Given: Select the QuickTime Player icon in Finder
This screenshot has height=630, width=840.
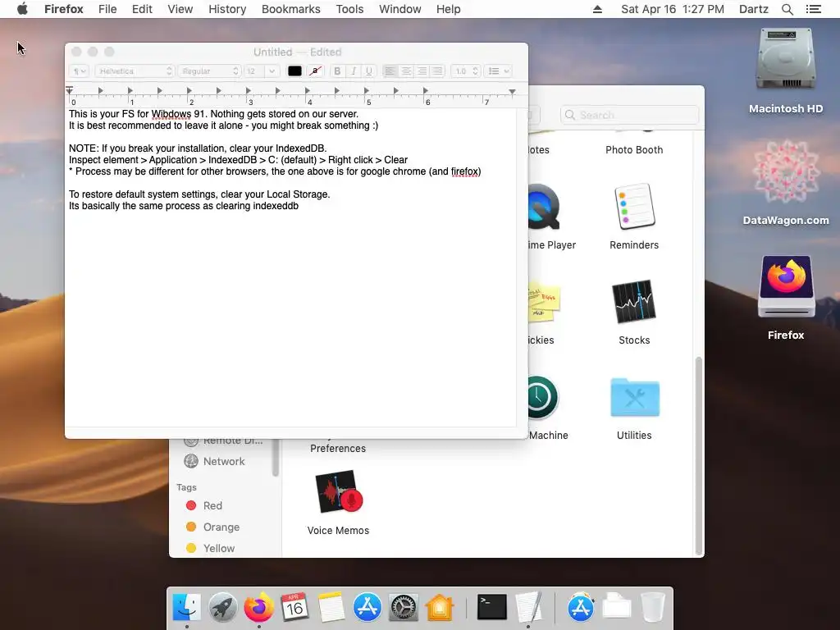Looking at the screenshot, I should (543, 207).
